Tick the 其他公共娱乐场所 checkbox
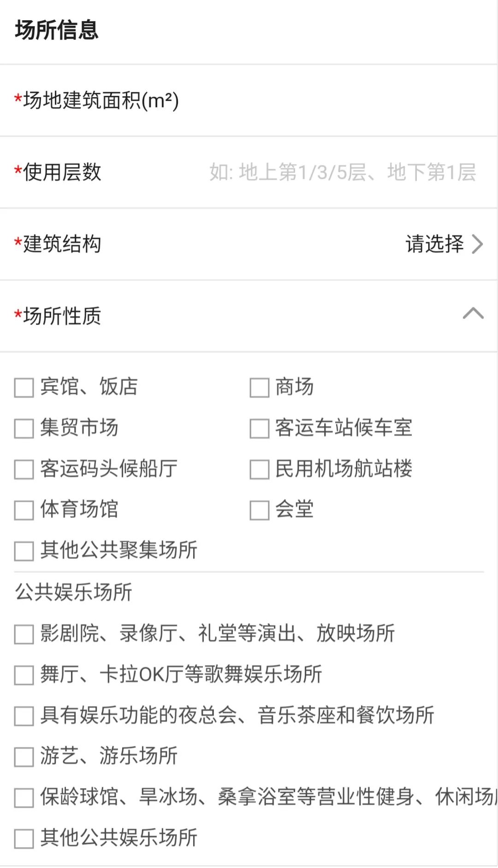Image resolution: width=498 pixels, height=868 pixels. coord(24,838)
